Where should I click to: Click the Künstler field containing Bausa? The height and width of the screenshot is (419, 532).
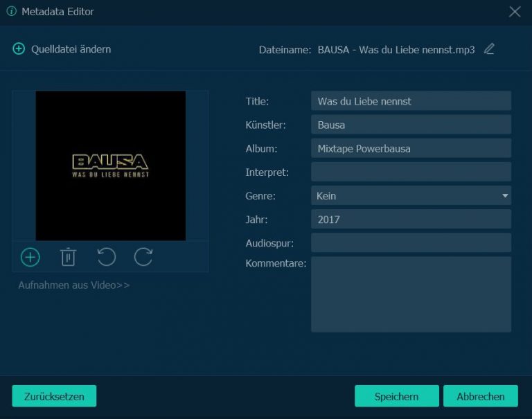click(x=411, y=125)
